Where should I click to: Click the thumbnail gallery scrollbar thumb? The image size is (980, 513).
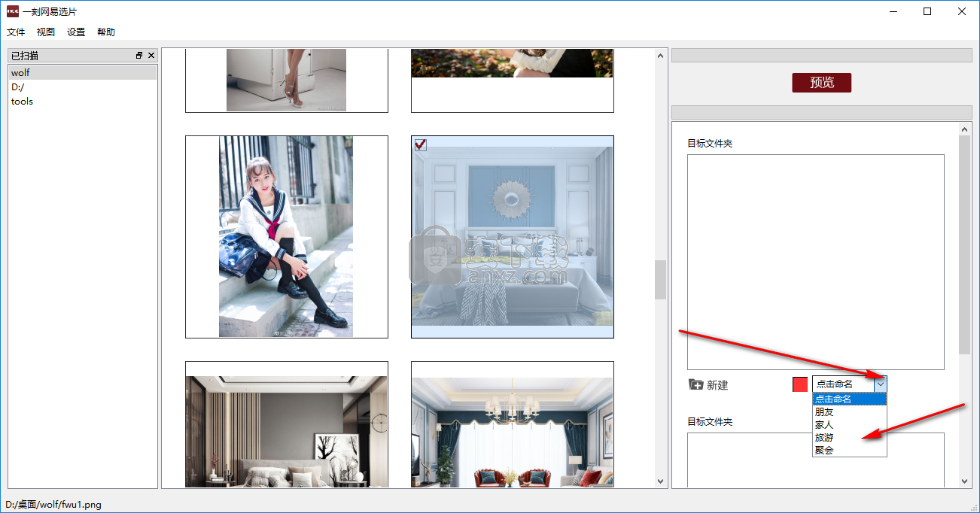pyautogui.click(x=661, y=280)
